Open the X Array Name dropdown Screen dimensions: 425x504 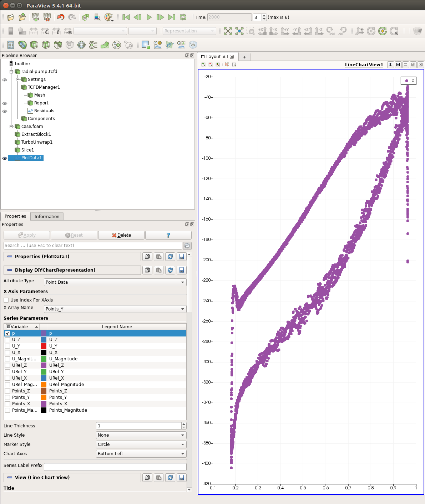point(115,309)
